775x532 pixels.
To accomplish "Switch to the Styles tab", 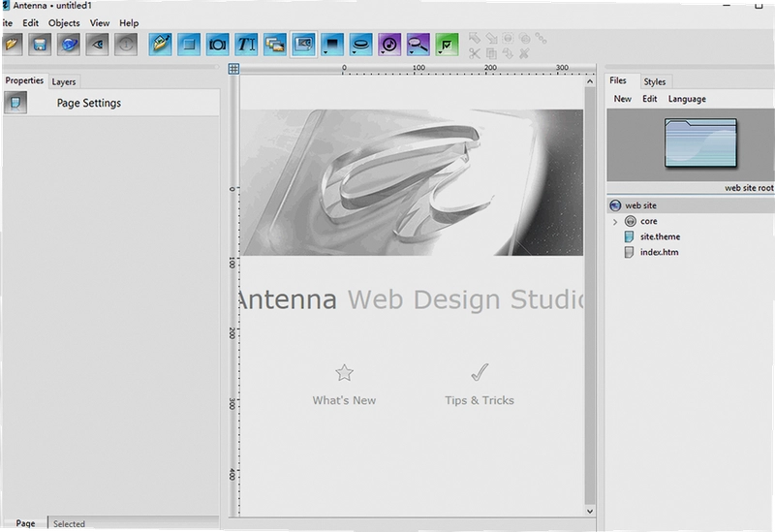I will [x=655, y=81].
